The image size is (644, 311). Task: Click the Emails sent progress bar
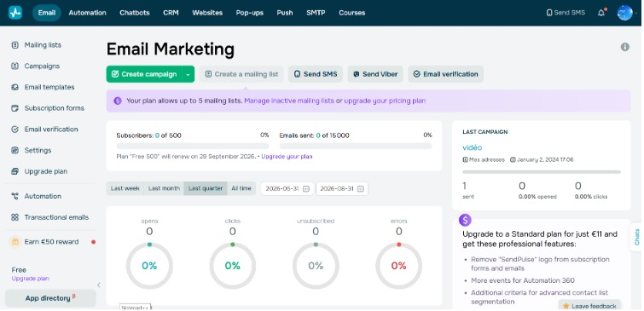(356, 146)
